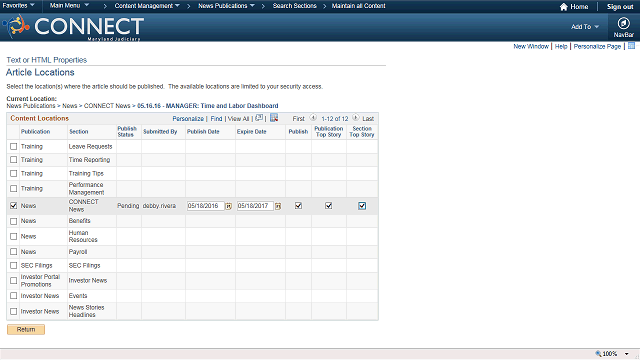The width and height of the screenshot is (640, 360).
Task: Click the View All link
Action: tap(238, 118)
